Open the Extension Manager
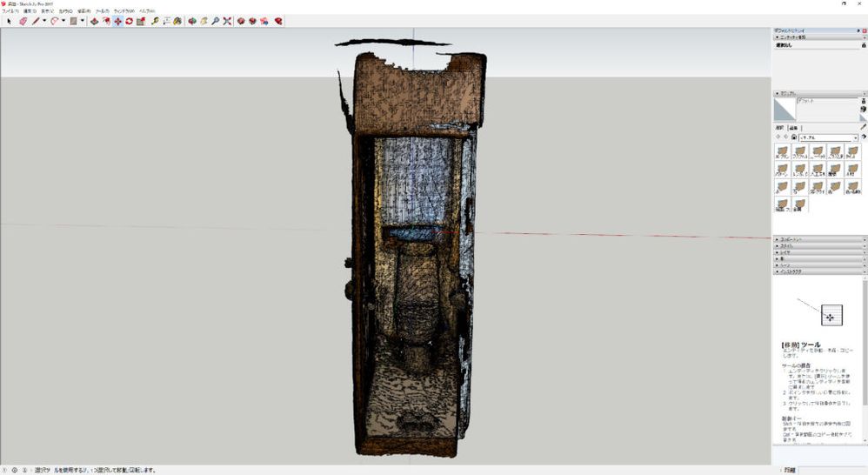The width and height of the screenshot is (868, 475). 278,21
